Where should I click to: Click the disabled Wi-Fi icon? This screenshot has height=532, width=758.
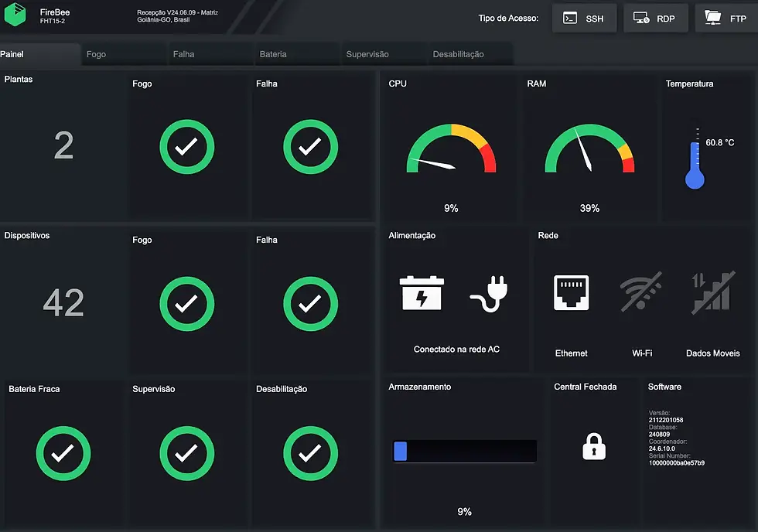pyautogui.click(x=641, y=292)
